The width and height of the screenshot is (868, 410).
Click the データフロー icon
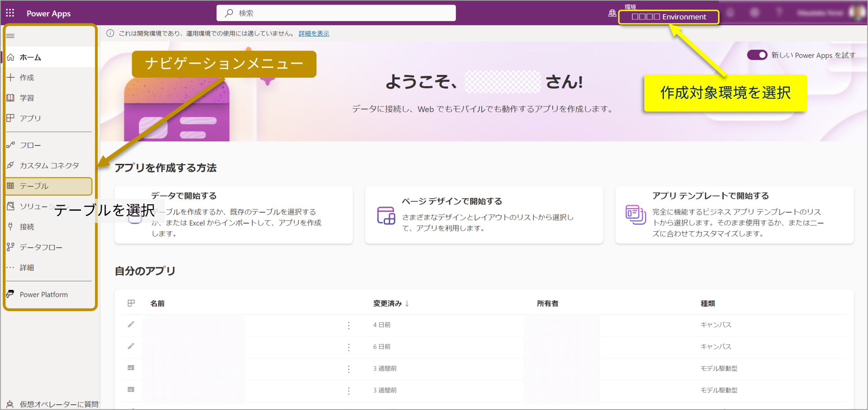(11, 247)
